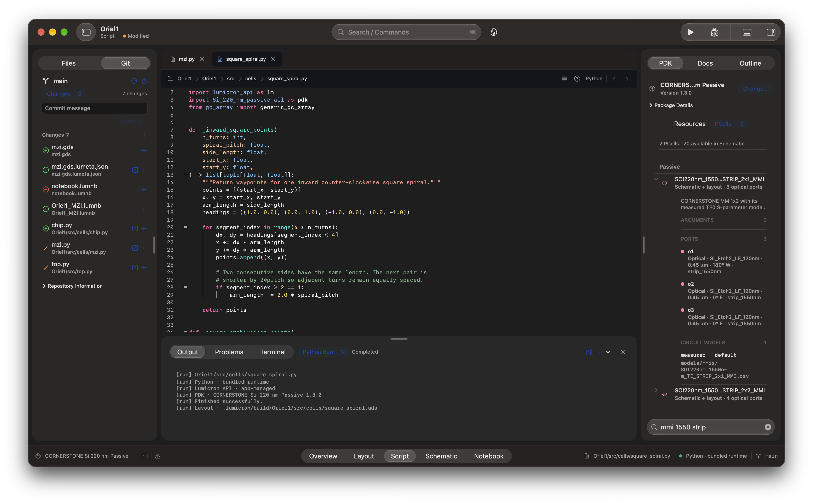
Task: Click the warnings triangle in status bar
Action: (x=158, y=456)
